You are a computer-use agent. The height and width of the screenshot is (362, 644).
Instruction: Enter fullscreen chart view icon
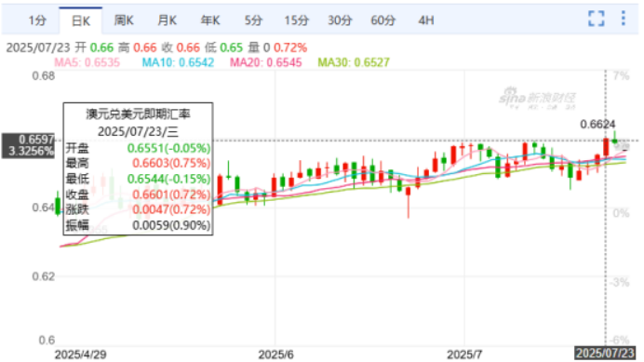tap(596, 19)
